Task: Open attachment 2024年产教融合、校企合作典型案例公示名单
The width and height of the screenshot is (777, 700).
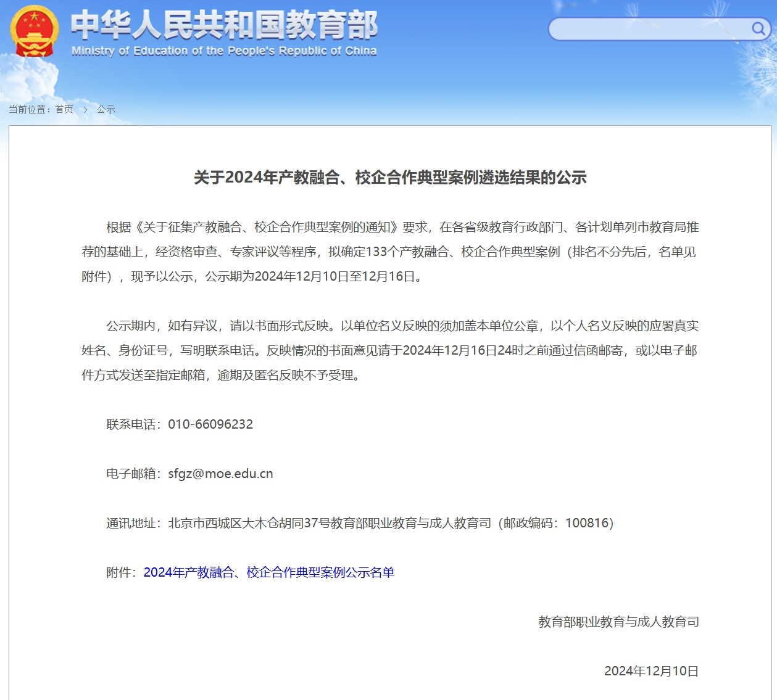Action: pos(269,572)
